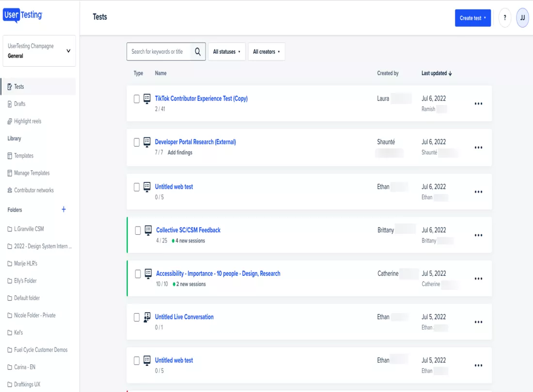Click the Manage Templates sidebar icon
Image resolution: width=533 pixels, height=392 pixels.
10,173
